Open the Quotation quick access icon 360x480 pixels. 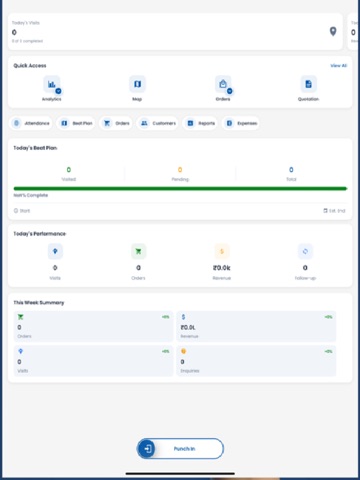click(309, 84)
